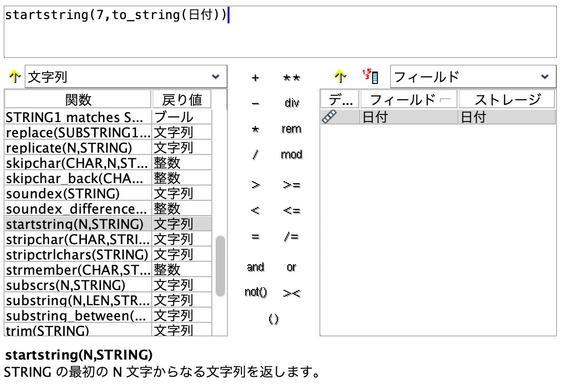Screen dimensions: 563x392
Task: Insert the parentheses () operator
Action: tap(273, 319)
